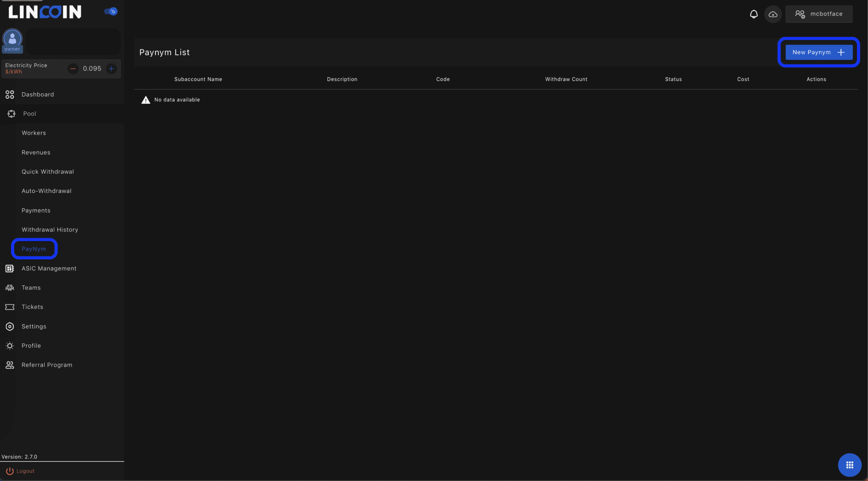This screenshot has height=481, width=868.
Task: Open Withdrawal History from the sidebar
Action: point(50,229)
